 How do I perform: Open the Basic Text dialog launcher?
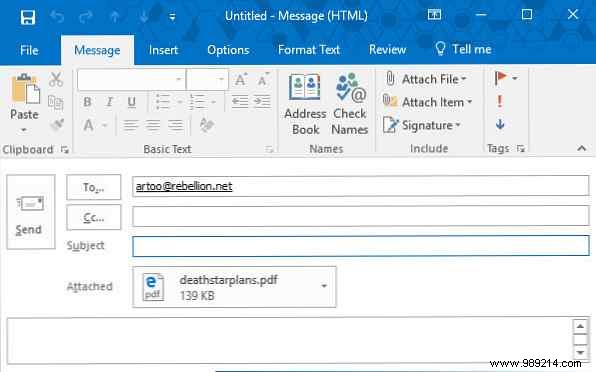(x=269, y=150)
